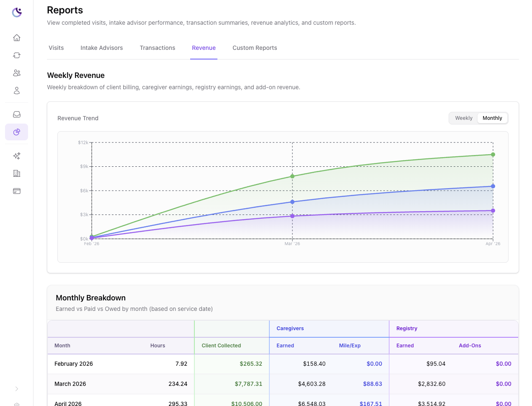
Task: Select the Revenue tab
Action: [204, 48]
